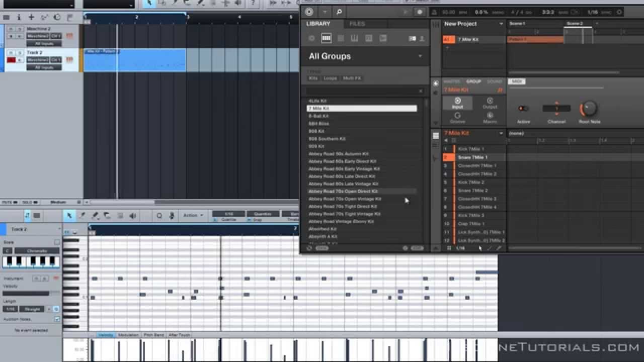
Task: Select the Arrow tool in piano roll toolbar
Action: click(x=69, y=216)
